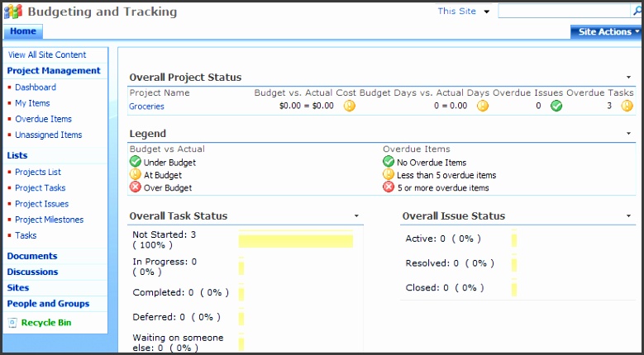Screen dimensions: 644x355
Task: Open the Site Actions dropdown menu
Action: click(x=606, y=31)
